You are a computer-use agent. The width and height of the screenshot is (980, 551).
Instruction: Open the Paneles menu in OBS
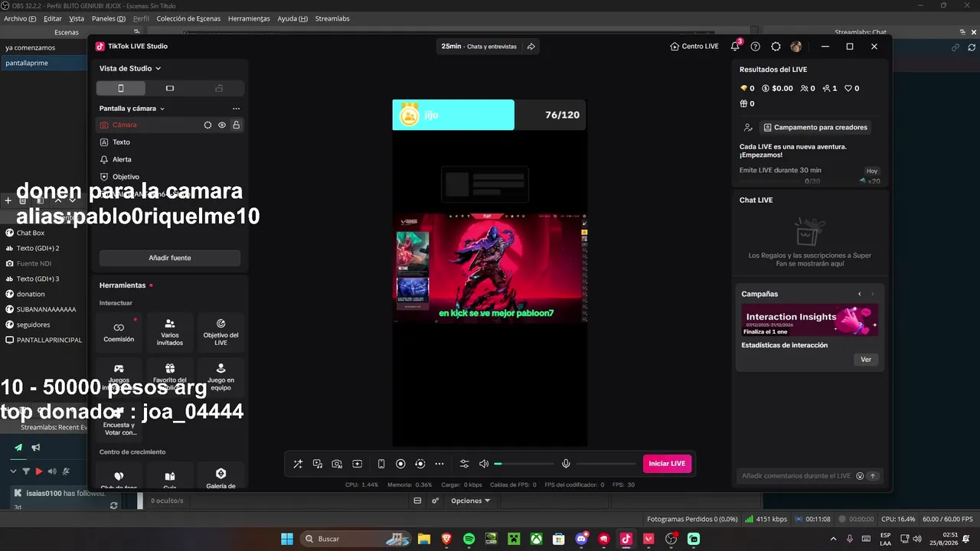tap(109, 18)
